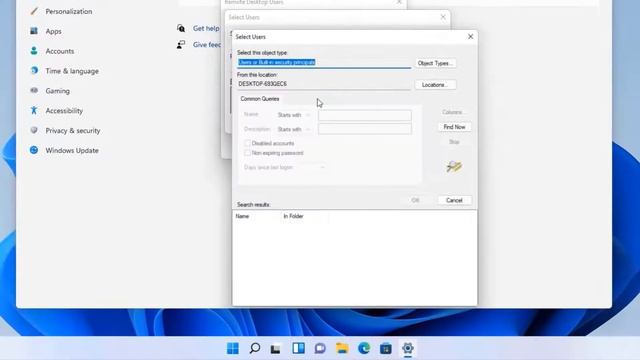Open Description 'Starts with' dropdown

coord(294,129)
